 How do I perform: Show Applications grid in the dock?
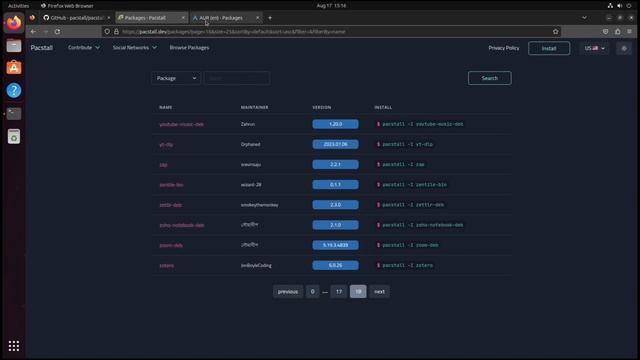point(14,346)
